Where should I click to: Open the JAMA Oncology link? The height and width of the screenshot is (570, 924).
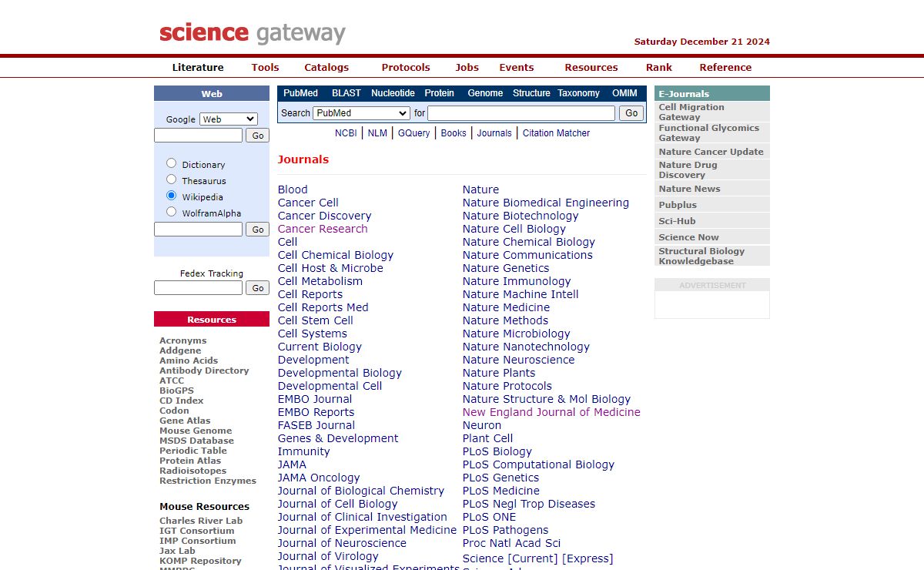click(319, 478)
